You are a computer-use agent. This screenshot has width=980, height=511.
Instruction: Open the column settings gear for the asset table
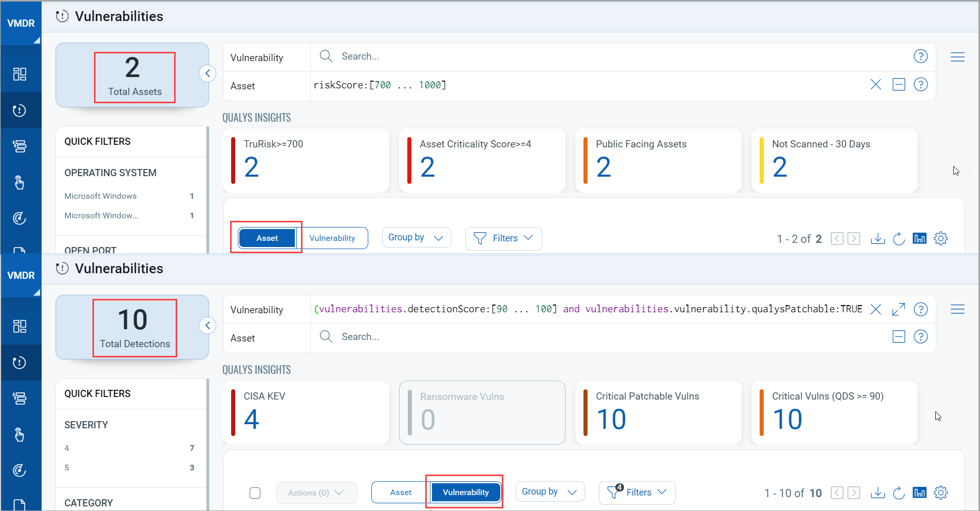pyautogui.click(x=941, y=238)
